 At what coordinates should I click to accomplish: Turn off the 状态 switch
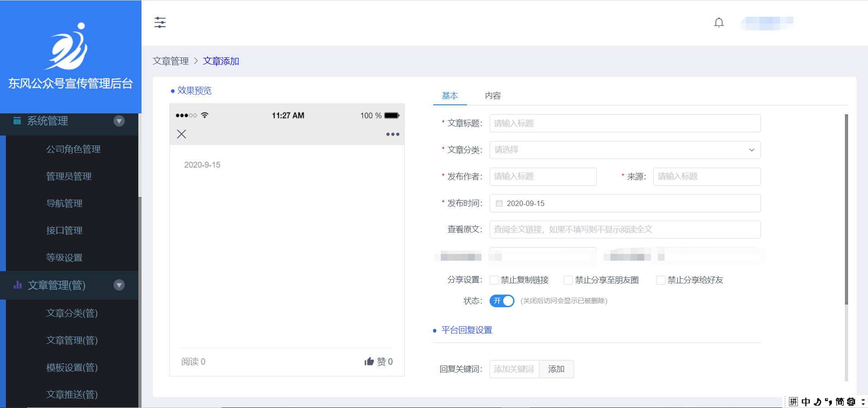click(502, 301)
